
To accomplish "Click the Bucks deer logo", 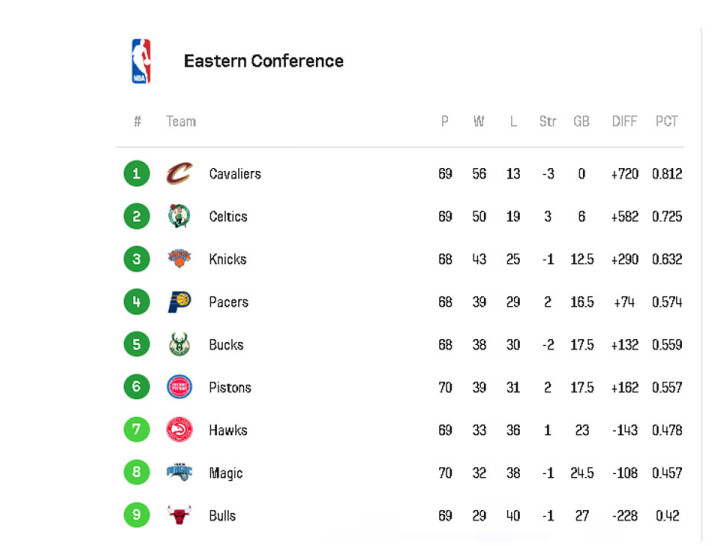I will pos(179,344).
